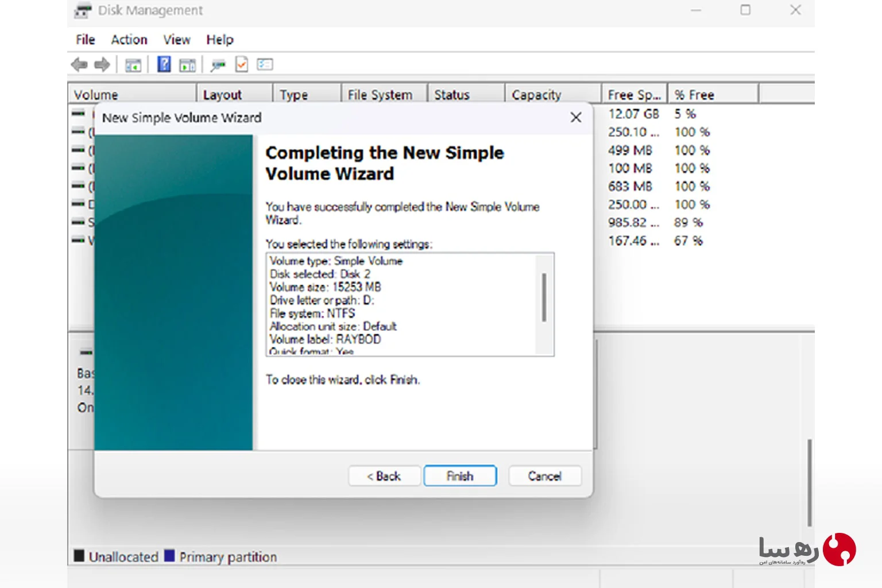Click Finish to complete the wizard
This screenshot has width=882, height=588.
pos(460,476)
